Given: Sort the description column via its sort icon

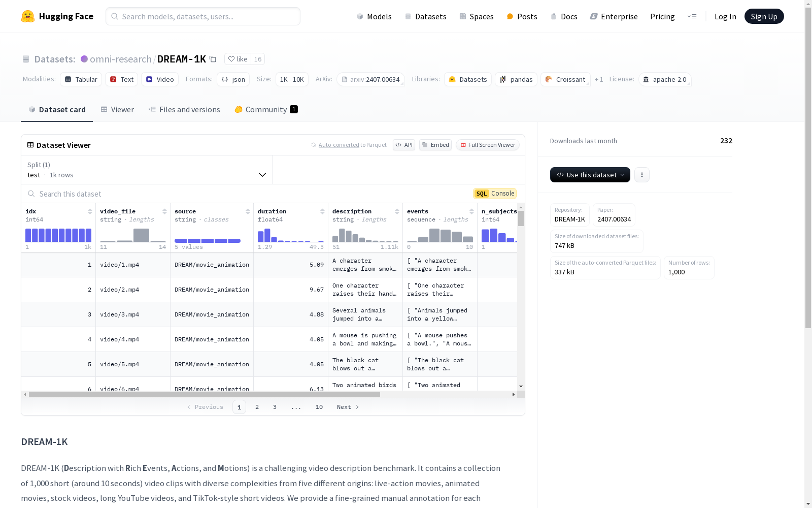Looking at the screenshot, I should (397, 211).
